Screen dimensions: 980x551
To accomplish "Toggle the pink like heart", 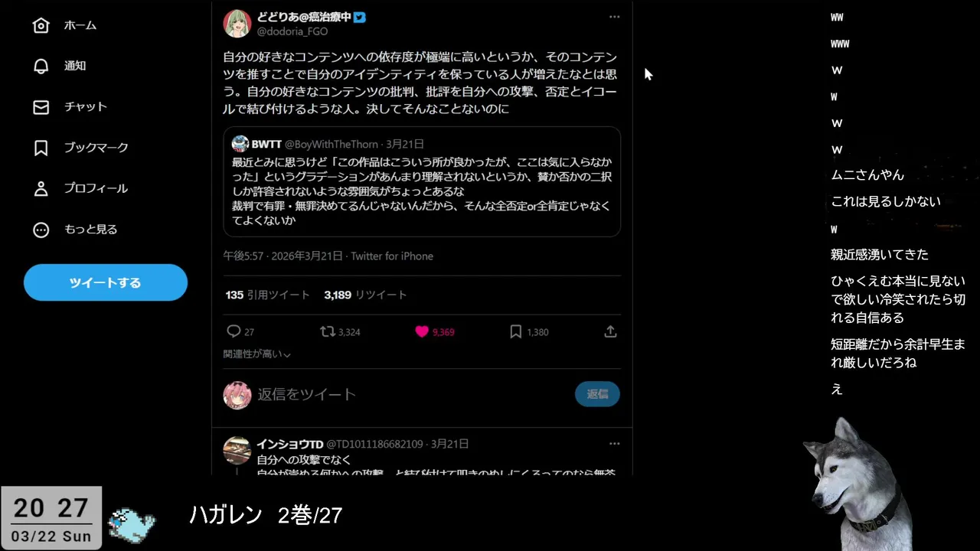I will tap(422, 331).
